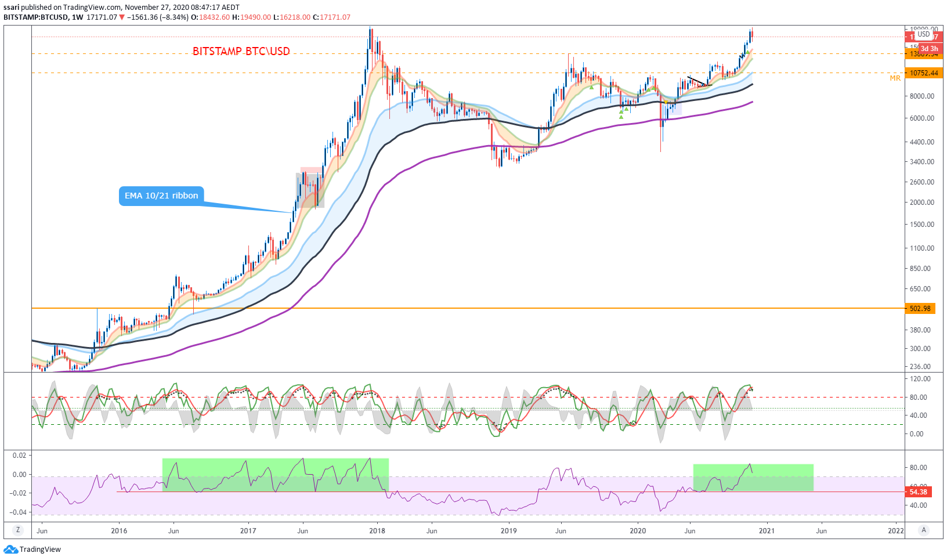Viewport: 947px width, 560px height.
Task: Click the ssari author name
Action: pyautogui.click(x=12, y=8)
